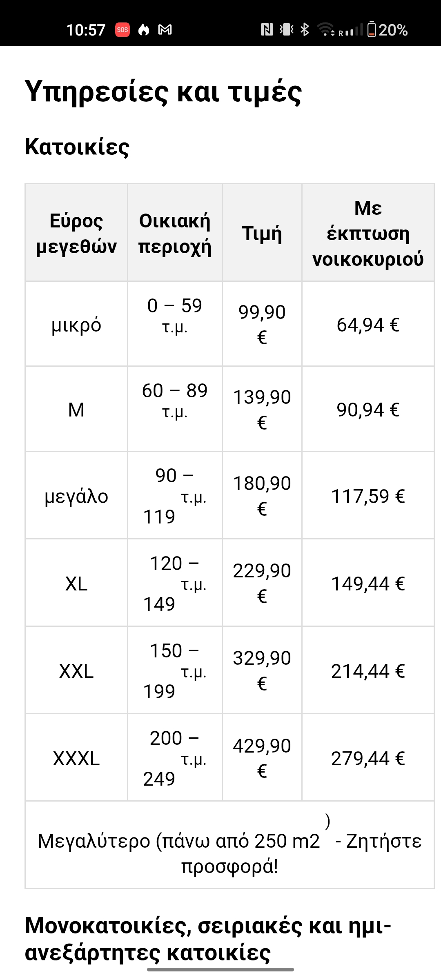This screenshot has width=441, height=980.
Task: Select the XXL size row label
Action: [76, 671]
